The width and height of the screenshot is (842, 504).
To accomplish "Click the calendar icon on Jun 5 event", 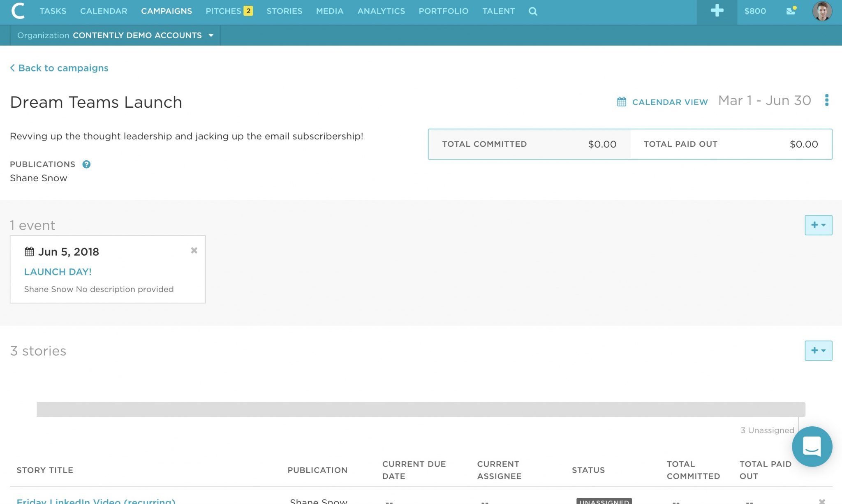I will pos(28,251).
